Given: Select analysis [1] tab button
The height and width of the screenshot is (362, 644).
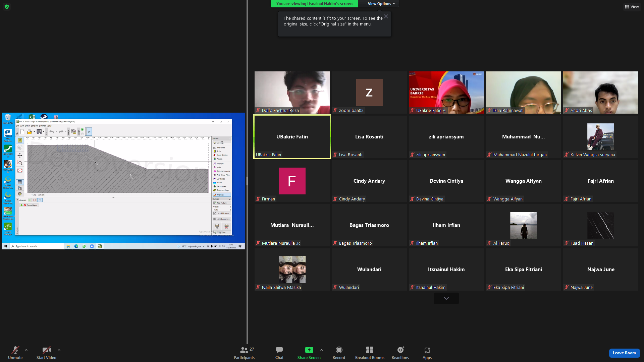Looking at the screenshot, I should tap(40, 200).
